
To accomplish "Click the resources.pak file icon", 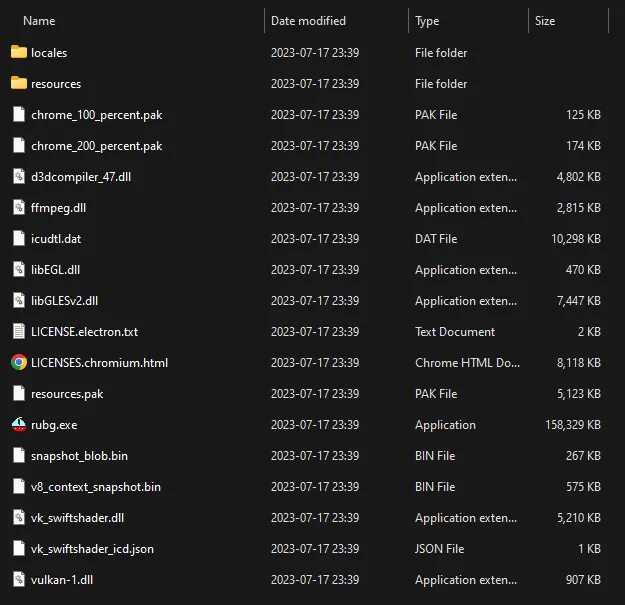I will [19, 393].
